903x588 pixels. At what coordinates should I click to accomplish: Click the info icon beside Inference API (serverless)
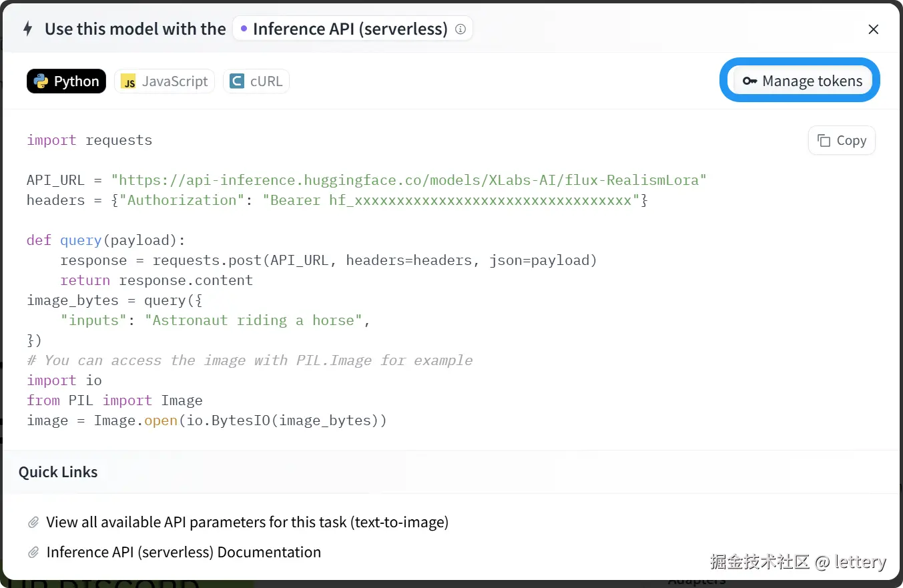coord(461,29)
